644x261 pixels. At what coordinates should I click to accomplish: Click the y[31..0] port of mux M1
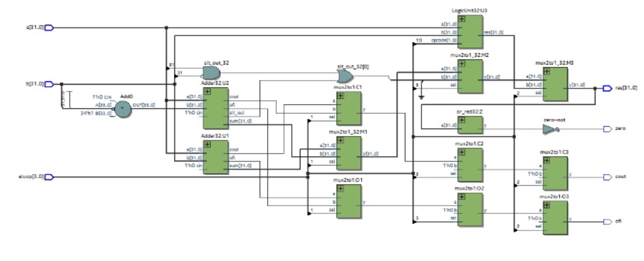click(370, 154)
